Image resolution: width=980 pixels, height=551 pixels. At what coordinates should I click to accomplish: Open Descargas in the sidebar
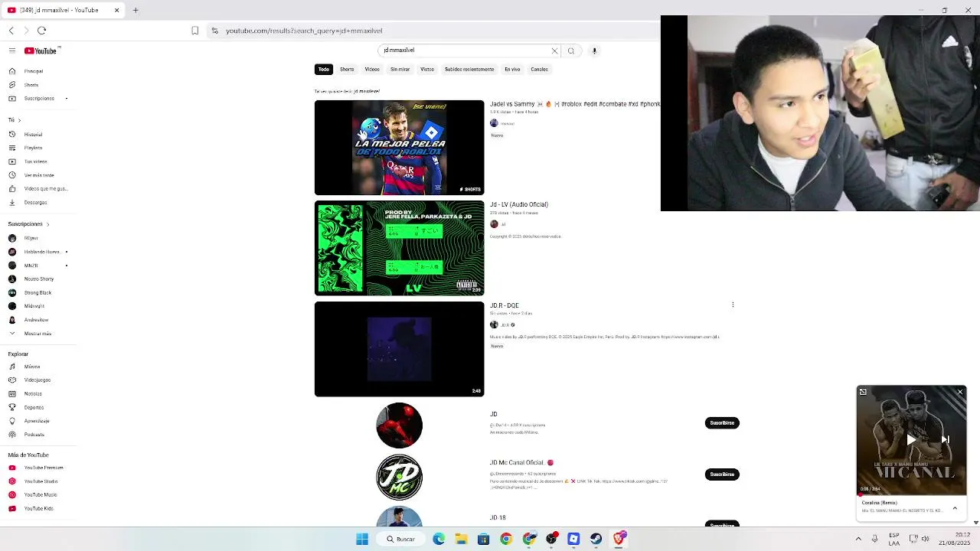(x=35, y=202)
